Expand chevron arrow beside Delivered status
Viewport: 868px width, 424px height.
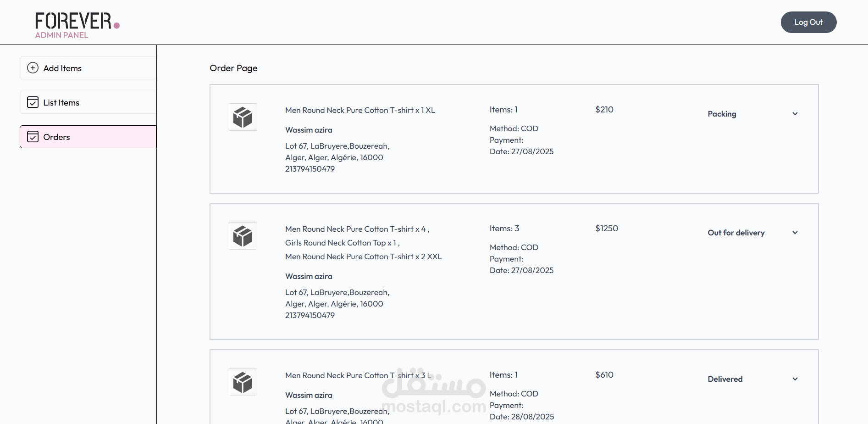[x=795, y=379]
